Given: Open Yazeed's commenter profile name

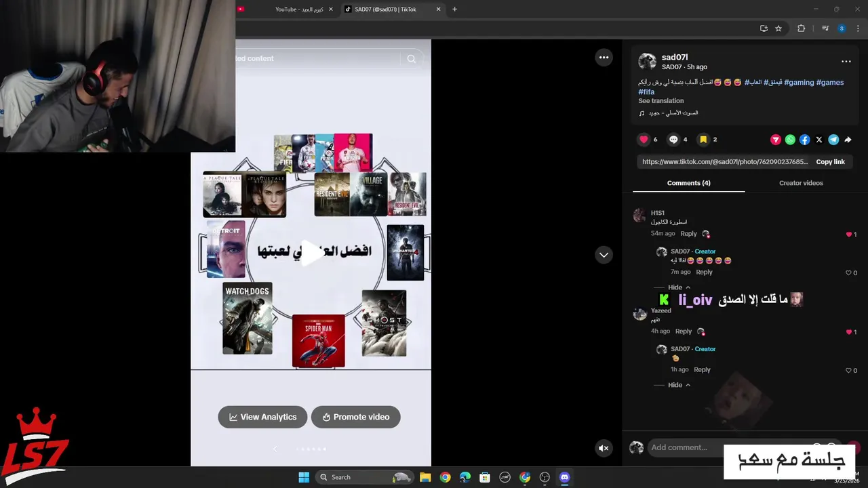Looking at the screenshot, I should point(661,310).
